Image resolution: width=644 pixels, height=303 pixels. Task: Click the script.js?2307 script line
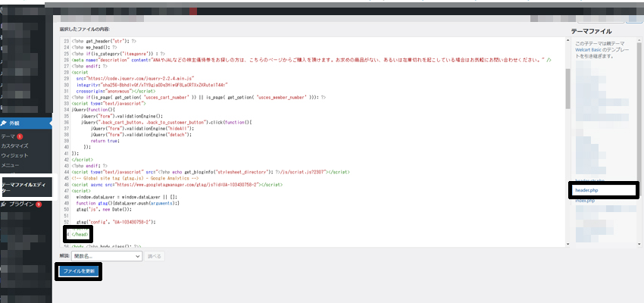(211, 172)
